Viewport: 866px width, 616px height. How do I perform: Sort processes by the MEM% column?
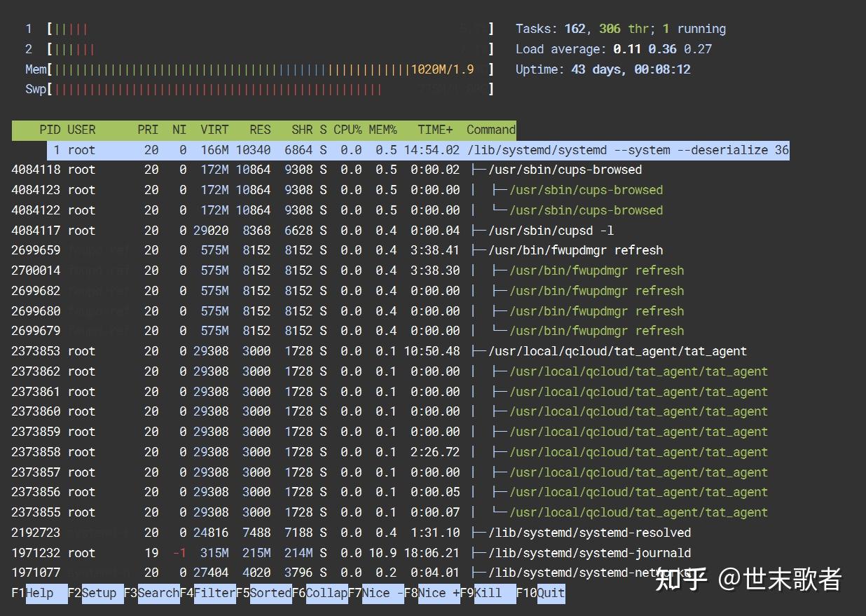pos(383,130)
